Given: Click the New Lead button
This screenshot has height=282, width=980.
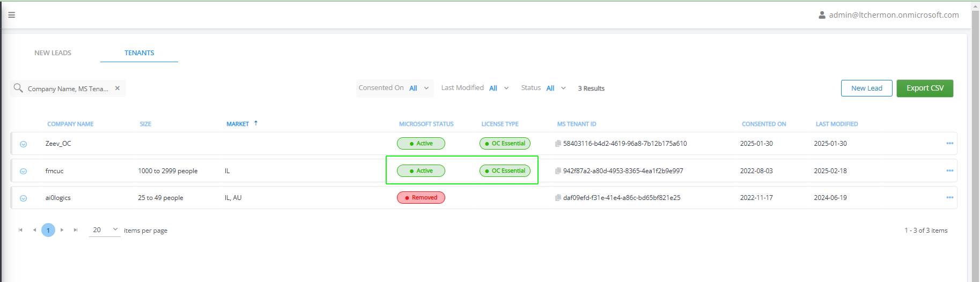Looking at the screenshot, I should 866,88.
